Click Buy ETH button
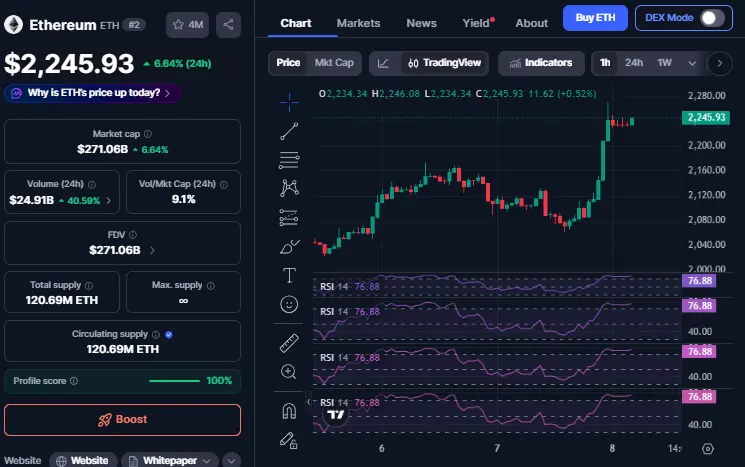This screenshot has height=467, width=745. point(595,18)
